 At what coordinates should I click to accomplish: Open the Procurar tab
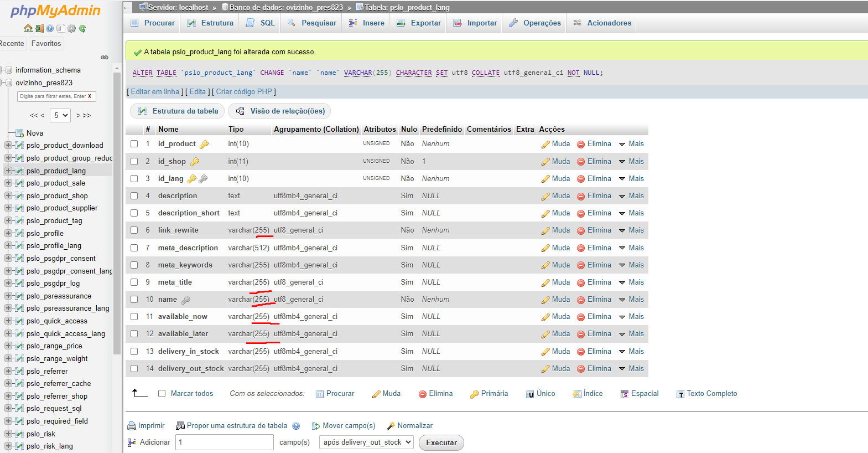click(152, 23)
